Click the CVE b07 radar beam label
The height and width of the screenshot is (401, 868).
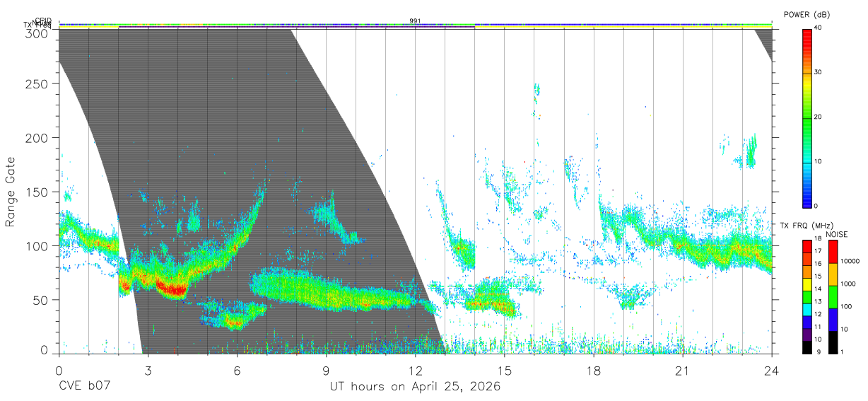(x=84, y=386)
